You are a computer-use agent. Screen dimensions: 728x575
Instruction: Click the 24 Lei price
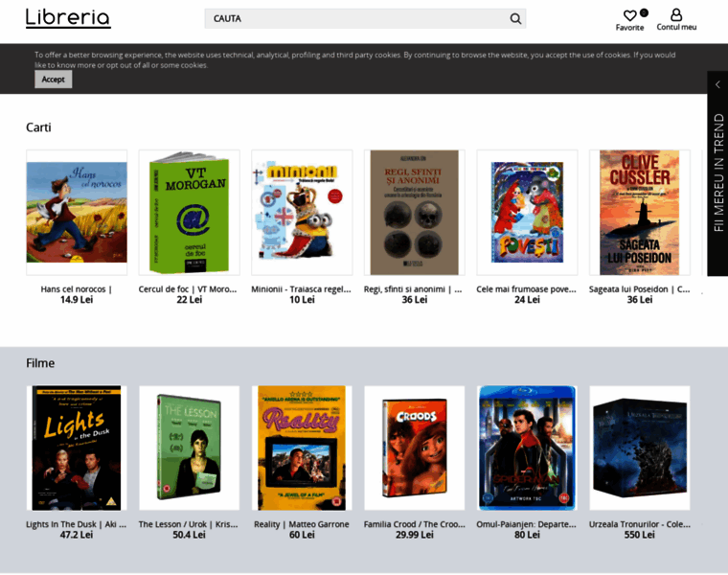527,300
